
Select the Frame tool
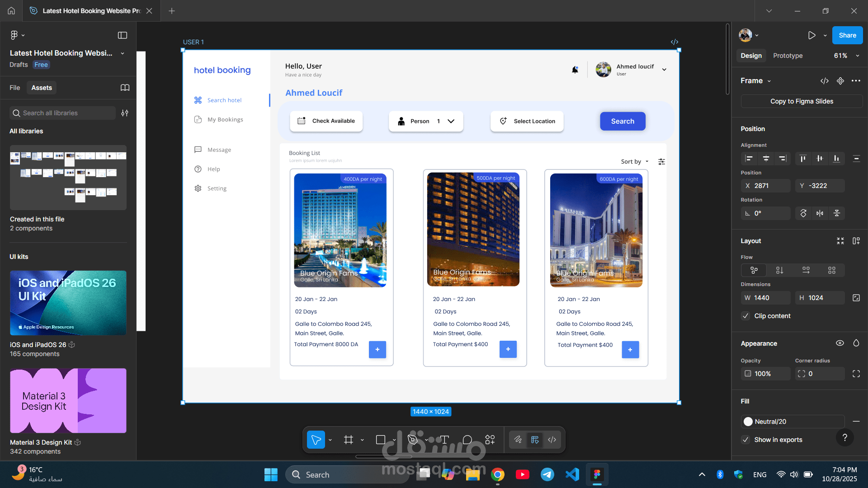point(348,439)
